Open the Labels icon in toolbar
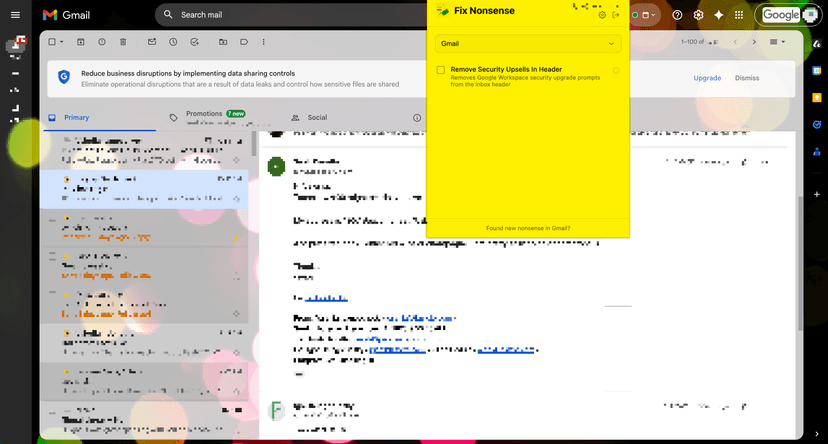The height and width of the screenshot is (444, 828). click(x=244, y=42)
